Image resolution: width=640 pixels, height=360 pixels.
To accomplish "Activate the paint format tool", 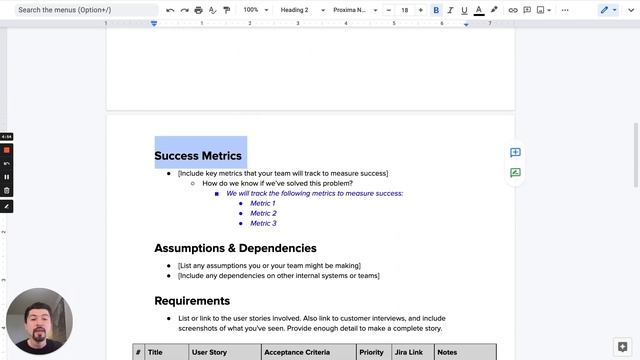I will 227,10.
